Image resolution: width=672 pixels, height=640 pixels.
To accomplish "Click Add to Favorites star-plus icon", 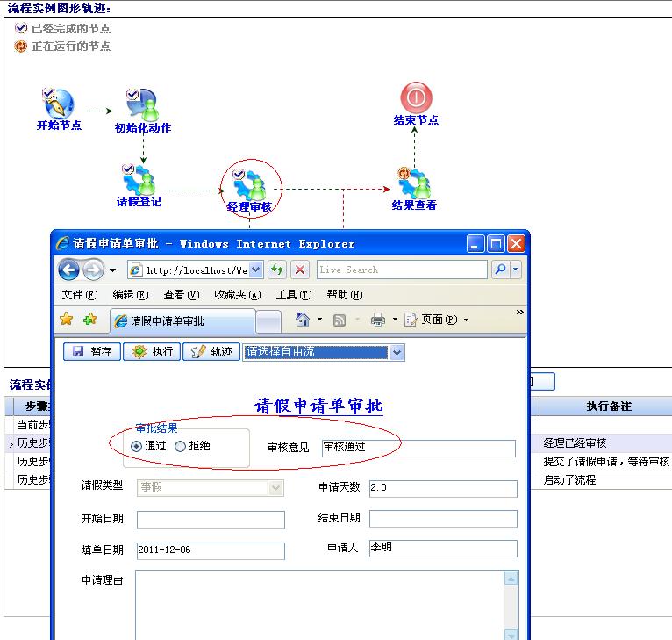I will [90, 320].
